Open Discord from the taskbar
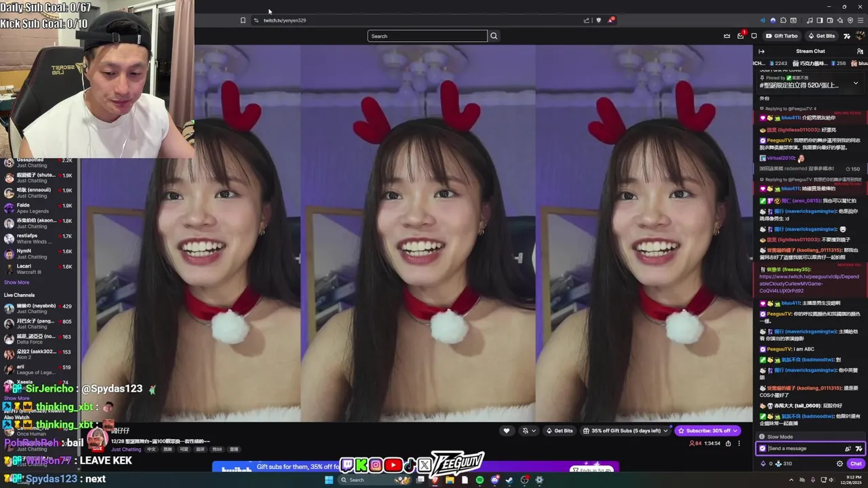Viewport: 868px width, 488px height. [495, 480]
